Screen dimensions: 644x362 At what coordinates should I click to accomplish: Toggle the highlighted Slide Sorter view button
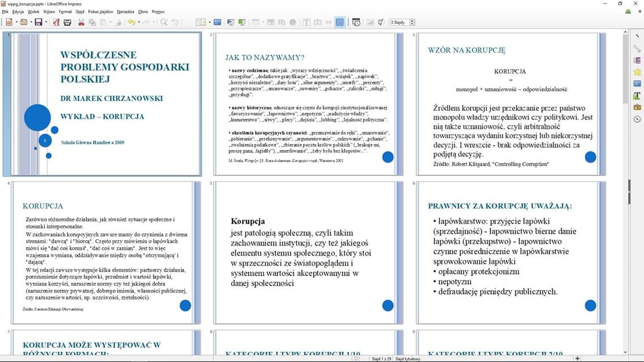pyautogui.click(x=340, y=22)
